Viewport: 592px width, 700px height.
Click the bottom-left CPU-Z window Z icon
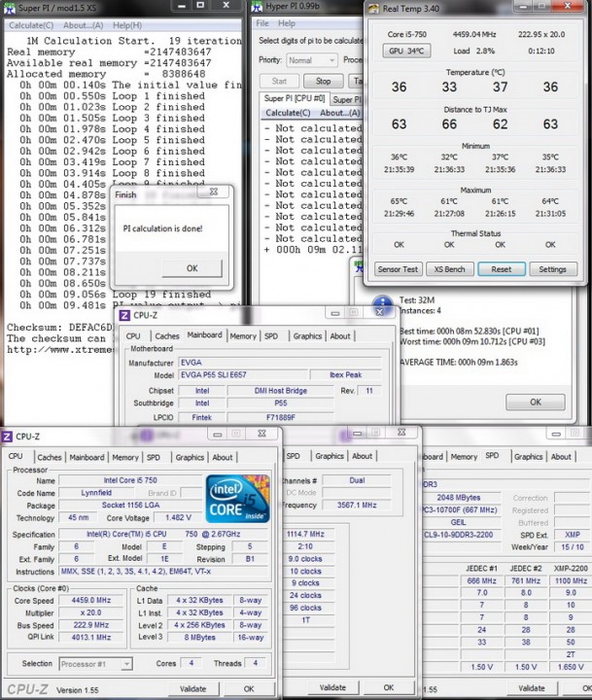tap(7, 437)
